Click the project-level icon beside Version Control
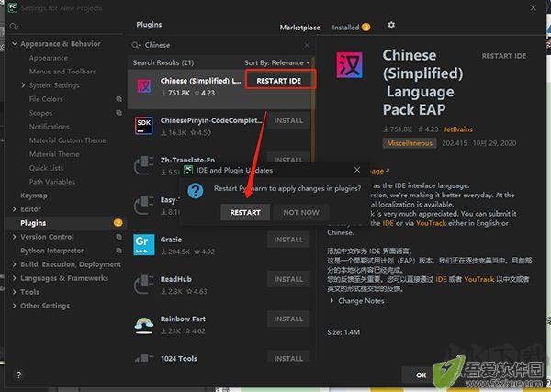 (119, 237)
